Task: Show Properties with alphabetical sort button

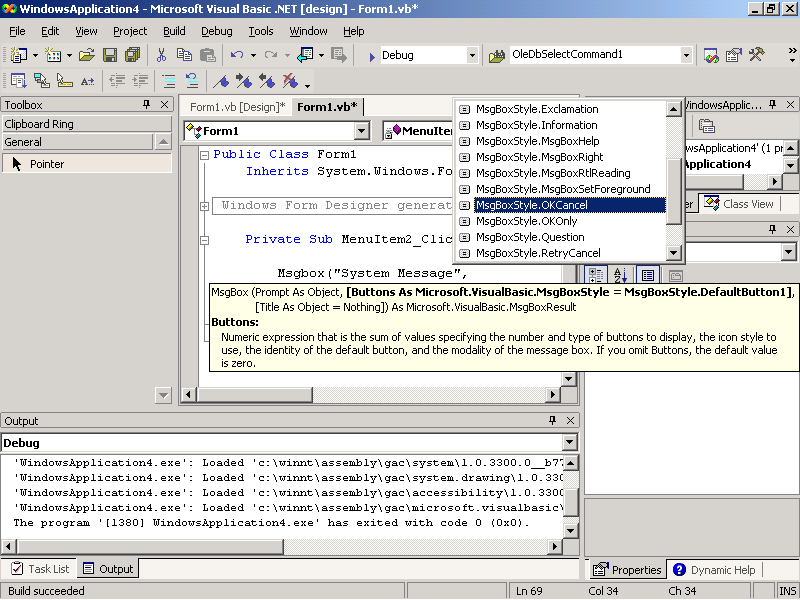Action: [620, 276]
